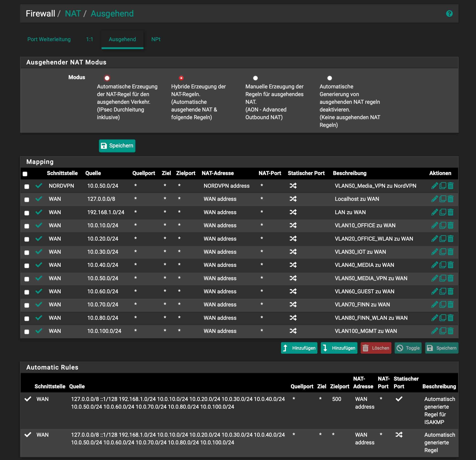The height and width of the screenshot is (460, 476).
Task: Toggle enabled checkmark of the NORDVPN rule
Action: [39, 186]
